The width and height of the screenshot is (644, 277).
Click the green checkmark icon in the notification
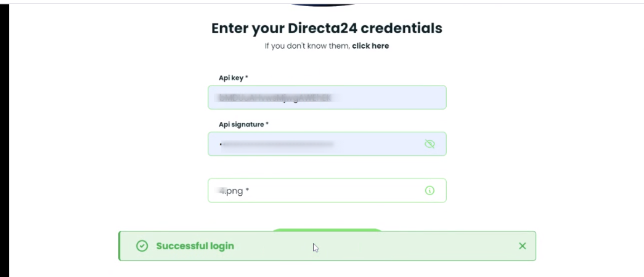tap(142, 246)
